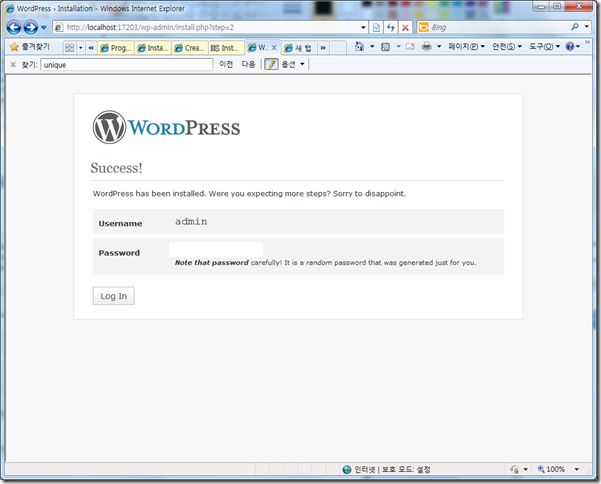Screen dimensions: 601x484
Task: Open the Home button dropdown arrow
Action: [372, 46]
